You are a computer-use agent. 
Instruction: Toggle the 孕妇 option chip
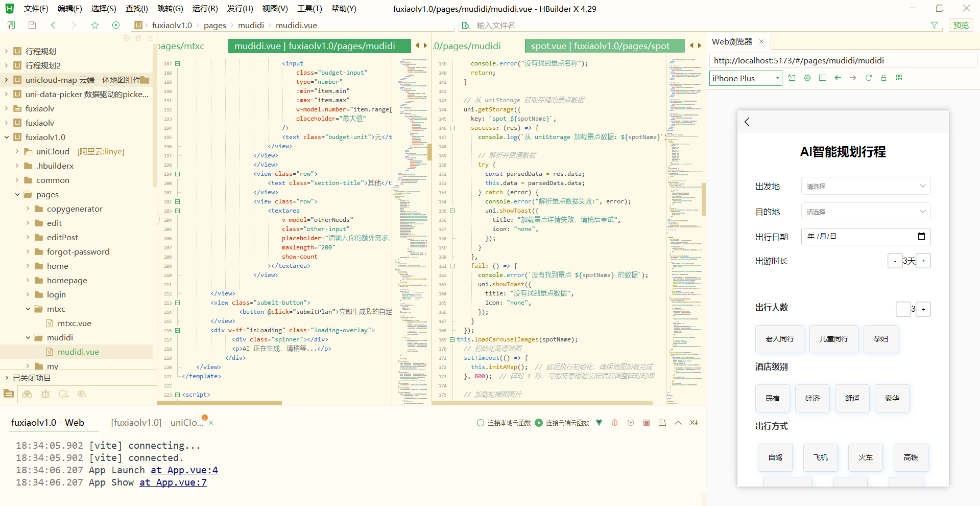[881, 339]
